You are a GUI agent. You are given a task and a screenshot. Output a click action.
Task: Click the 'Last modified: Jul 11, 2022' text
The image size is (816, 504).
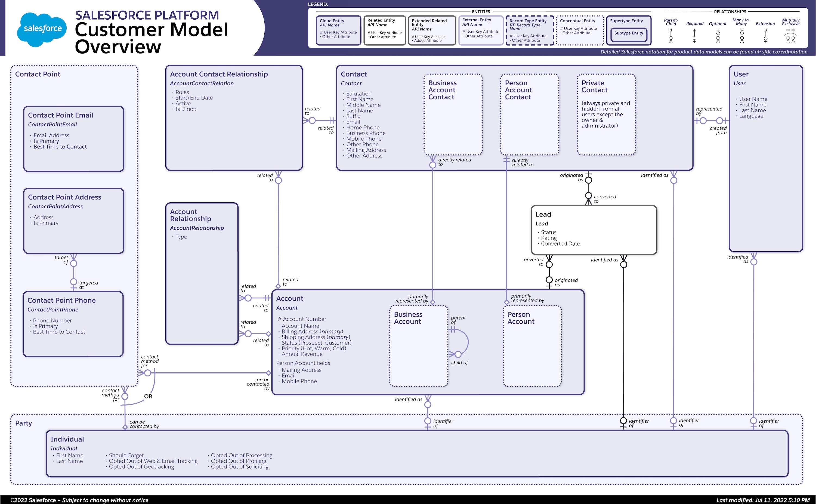tap(763, 500)
